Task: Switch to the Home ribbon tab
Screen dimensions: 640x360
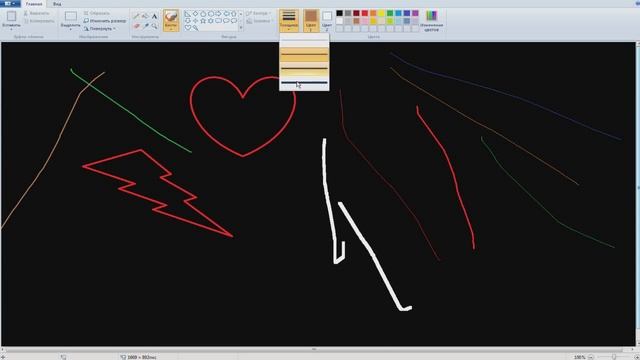Action: click(x=34, y=4)
